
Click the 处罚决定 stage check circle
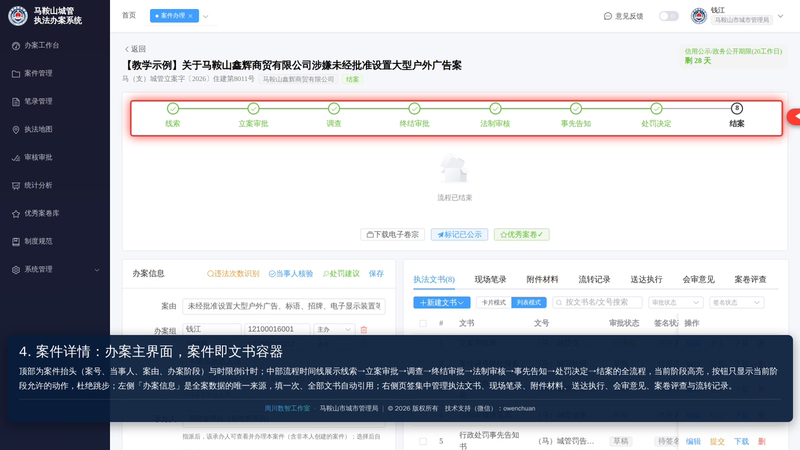656,108
